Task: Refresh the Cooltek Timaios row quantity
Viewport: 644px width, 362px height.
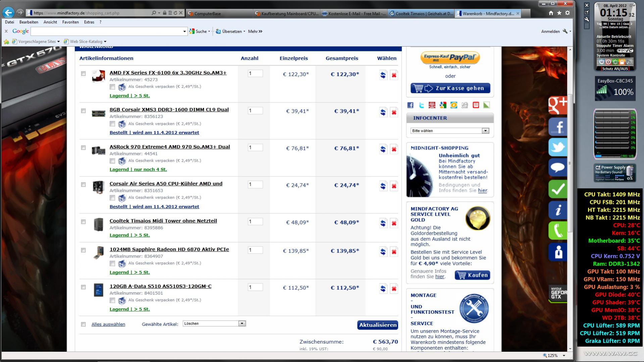Action: [383, 223]
